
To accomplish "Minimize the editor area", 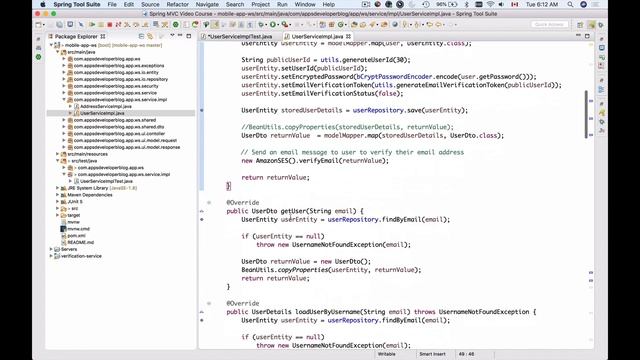I will (x=578, y=36).
